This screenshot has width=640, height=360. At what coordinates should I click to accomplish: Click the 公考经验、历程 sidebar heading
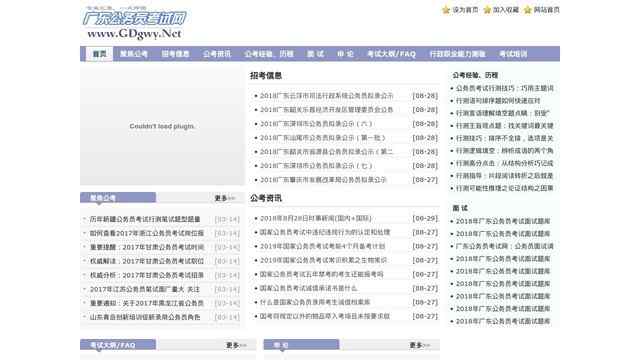[x=475, y=75]
